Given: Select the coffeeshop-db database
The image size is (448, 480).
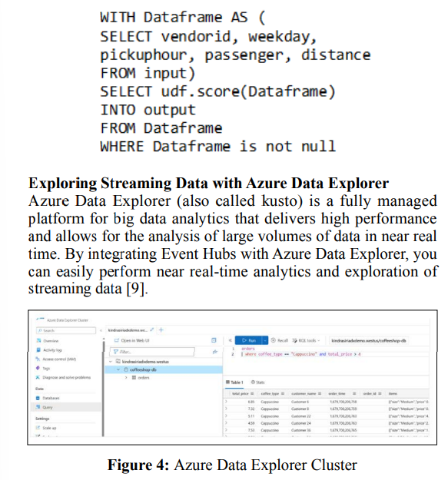Looking at the screenshot, I should (143, 370).
